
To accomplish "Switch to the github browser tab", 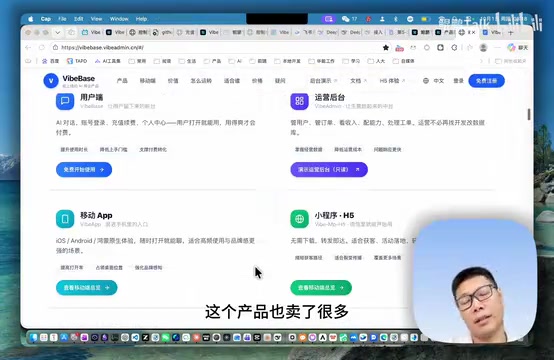I will [163, 33].
